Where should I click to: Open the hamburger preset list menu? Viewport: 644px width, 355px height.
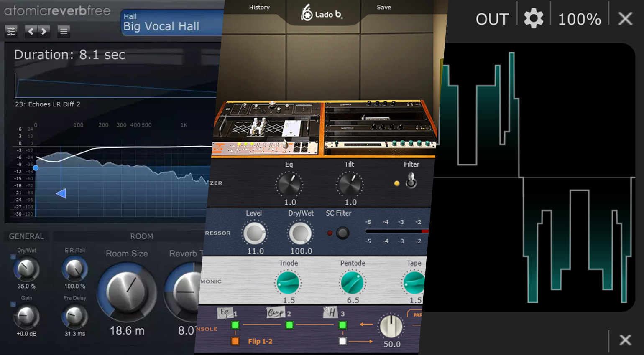(64, 31)
